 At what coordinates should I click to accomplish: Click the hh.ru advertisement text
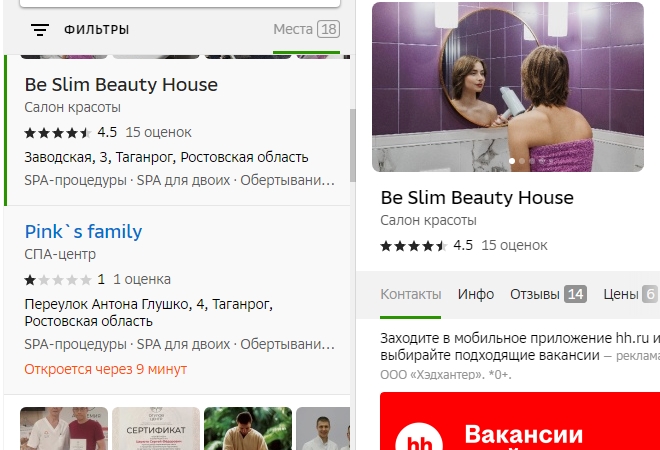(520, 355)
